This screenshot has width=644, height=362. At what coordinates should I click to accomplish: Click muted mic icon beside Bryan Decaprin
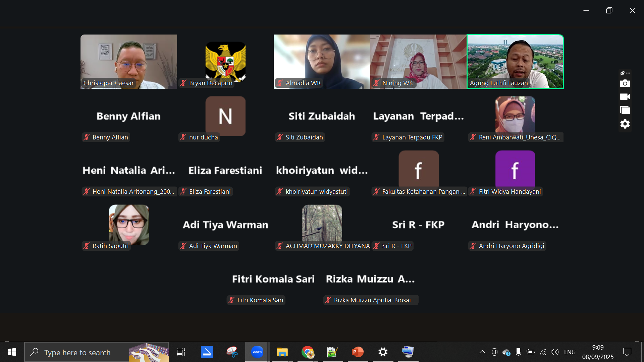(x=183, y=83)
